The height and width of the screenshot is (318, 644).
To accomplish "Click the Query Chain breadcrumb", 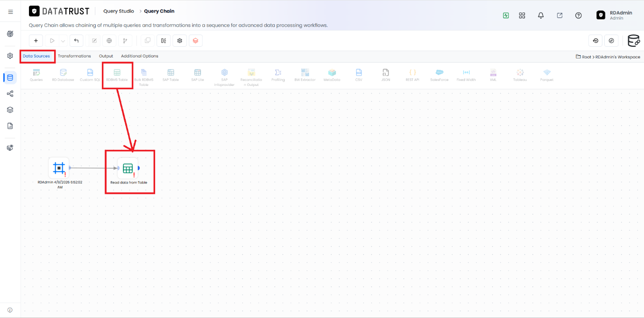I will coord(159,11).
